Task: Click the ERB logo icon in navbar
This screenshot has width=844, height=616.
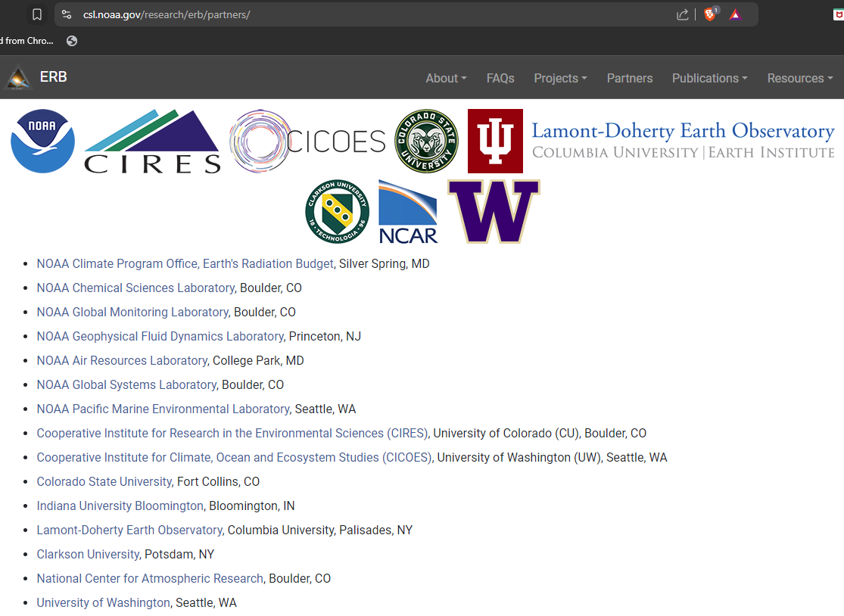Action: pos(18,77)
